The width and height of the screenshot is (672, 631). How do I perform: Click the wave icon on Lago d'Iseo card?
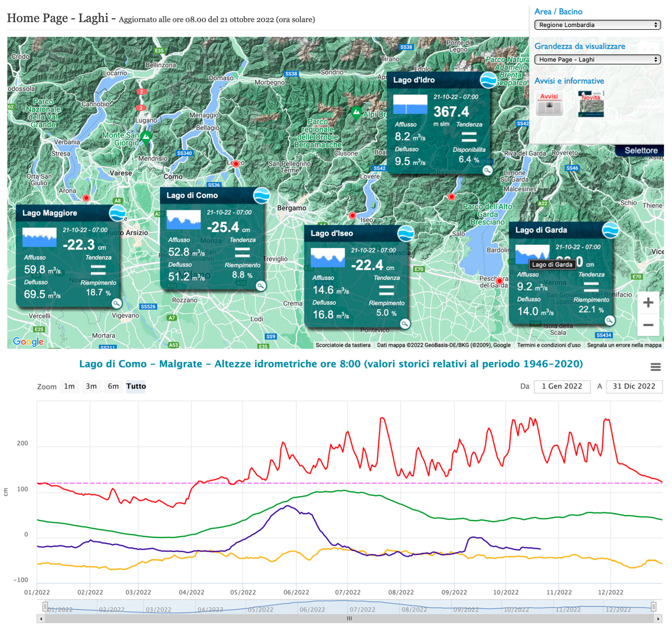[406, 233]
